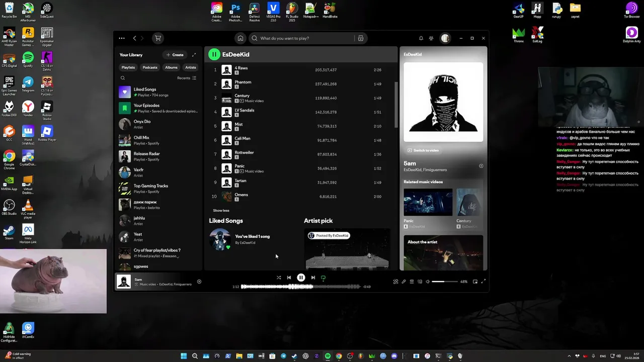
Task: Skip to the next track
Action: (x=313, y=278)
